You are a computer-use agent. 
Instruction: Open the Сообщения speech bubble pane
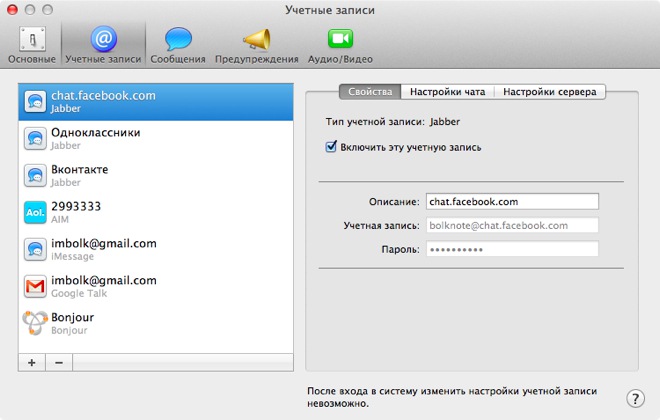[x=178, y=45]
